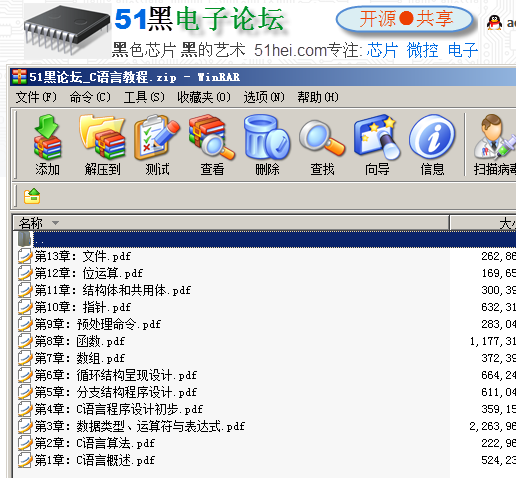516x478 pixels.
Task: Select file 第6章：循环结构呈现设计.pdf
Action: 116,375
